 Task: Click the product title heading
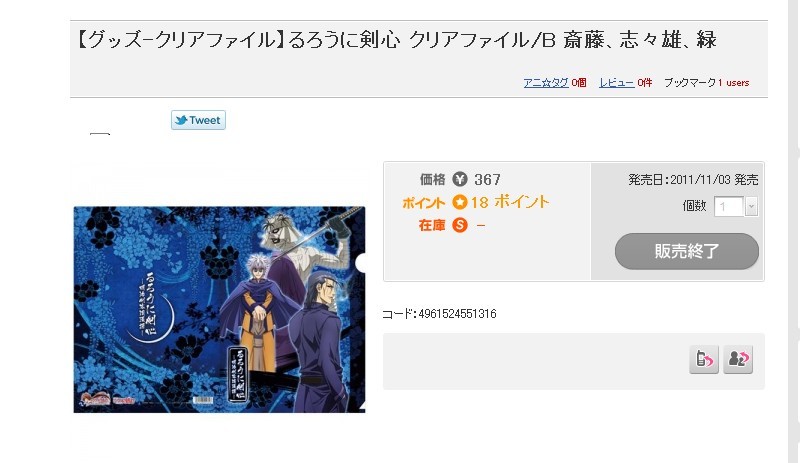tap(396, 40)
